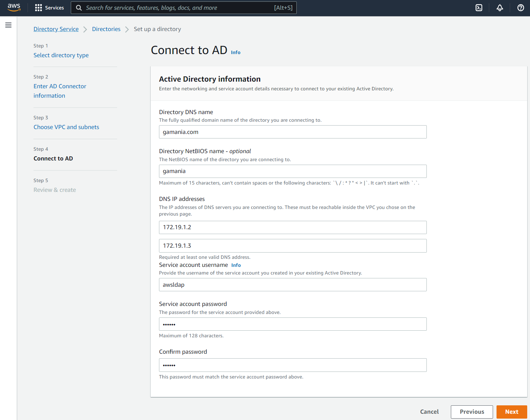
Task: Expand the hamburger side navigation
Action: [x=8, y=25]
